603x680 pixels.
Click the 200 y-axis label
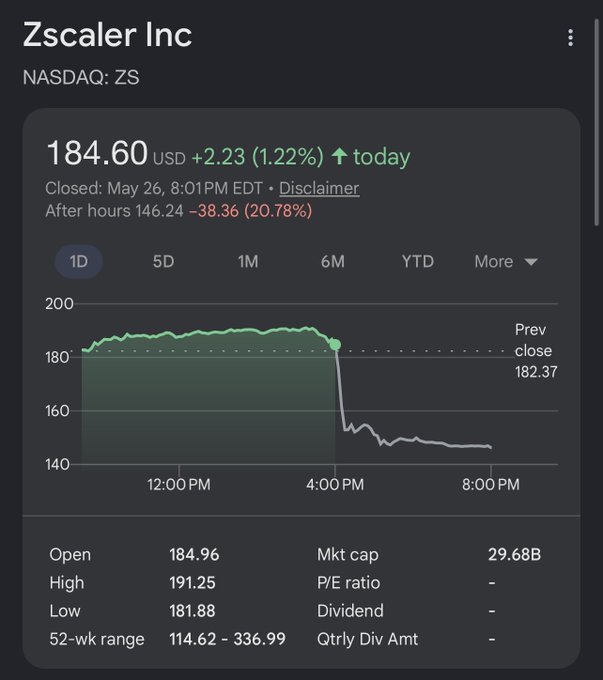coord(59,304)
